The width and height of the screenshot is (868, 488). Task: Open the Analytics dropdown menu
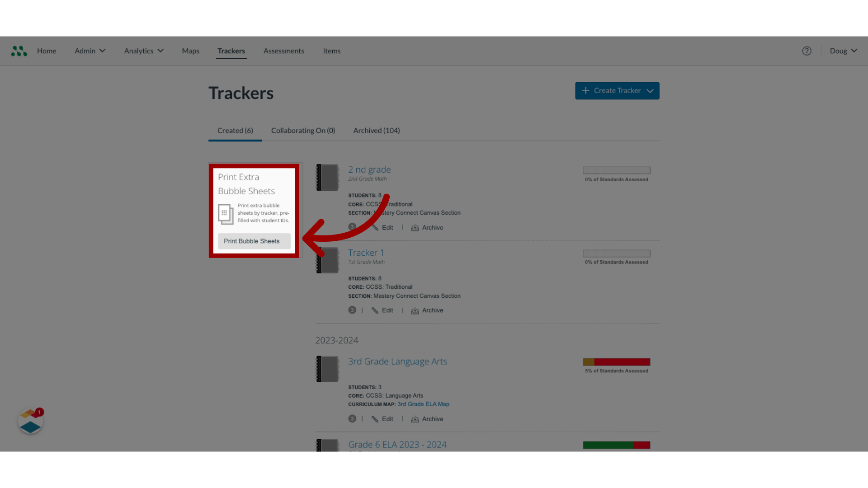coord(143,51)
